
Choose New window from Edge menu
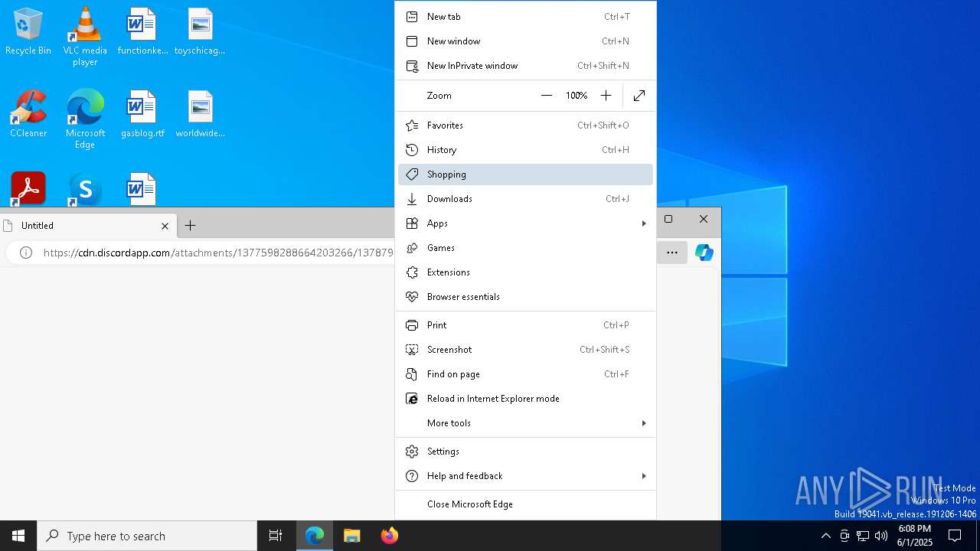pos(525,41)
